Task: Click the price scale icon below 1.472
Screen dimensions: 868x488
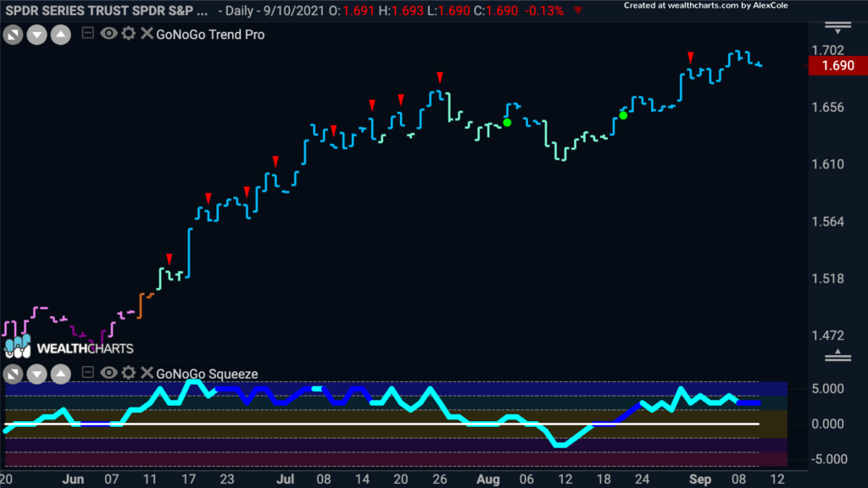Action: click(838, 356)
